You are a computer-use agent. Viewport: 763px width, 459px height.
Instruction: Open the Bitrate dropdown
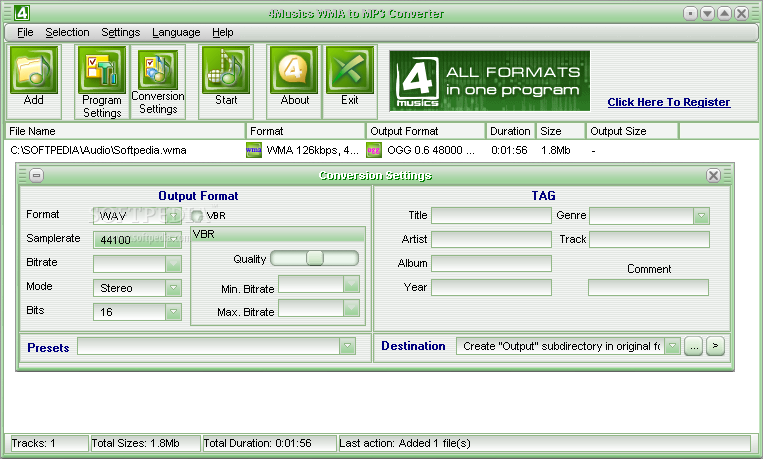coord(173,264)
